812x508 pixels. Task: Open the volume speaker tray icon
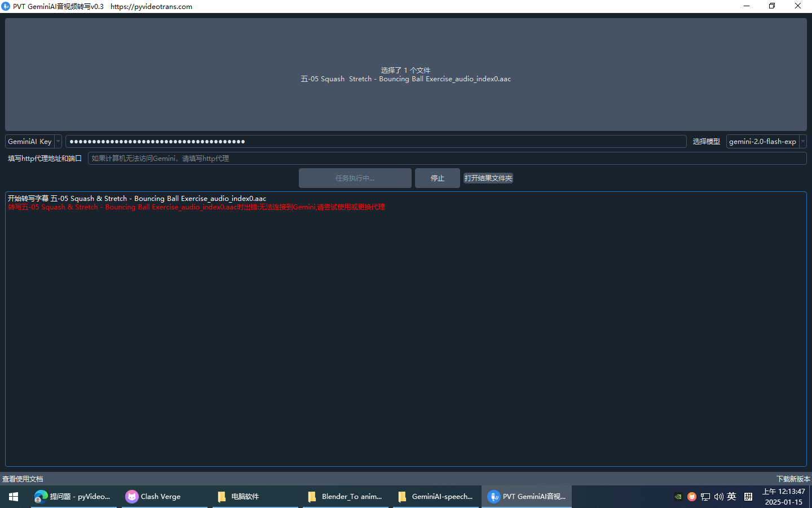718,497
